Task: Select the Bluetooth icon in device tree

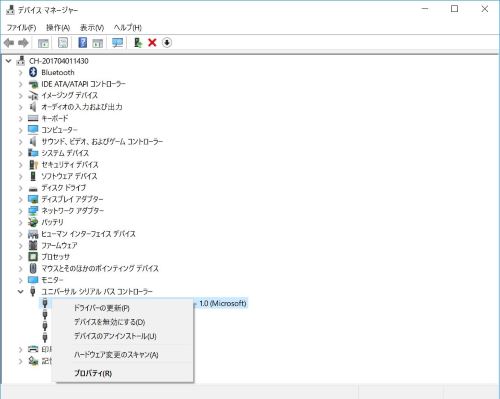Action: point(33,72)
